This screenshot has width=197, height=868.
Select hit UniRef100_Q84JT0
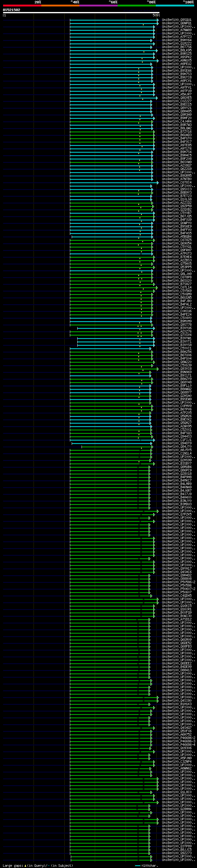point(177,446)
